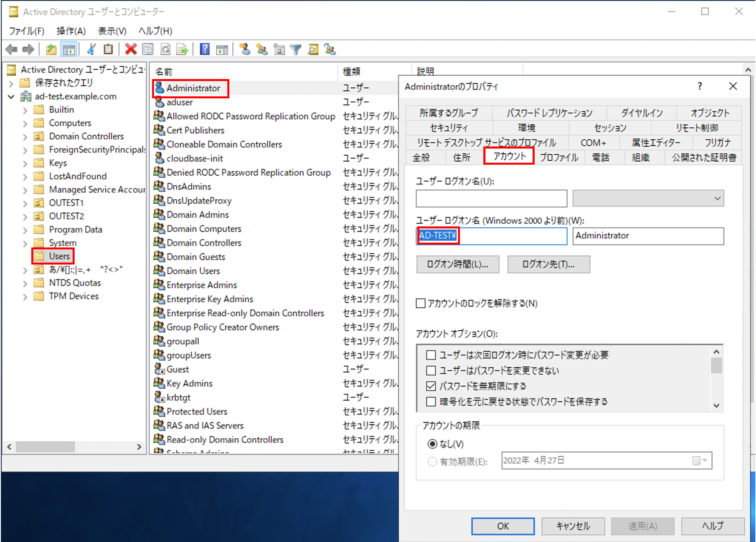Open the 表示(V) menu
756x542 pixels.
pyautogui.click(x=112, y=31)
